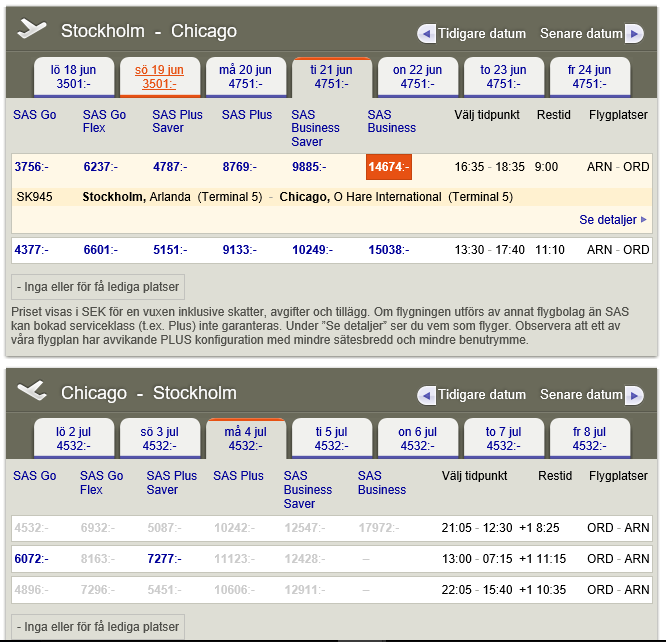The image size is (666, 642).
Task: Choose the lö 2 jul return tab
Action: [x=74, y=438]
